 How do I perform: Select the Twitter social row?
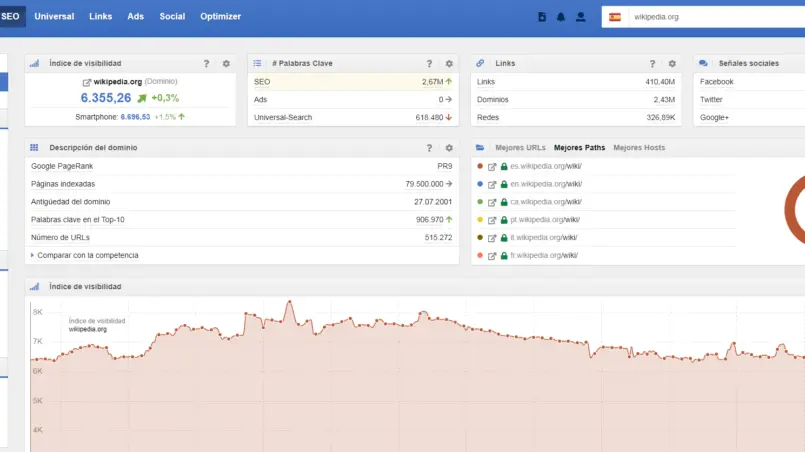(x=750, y=100)
